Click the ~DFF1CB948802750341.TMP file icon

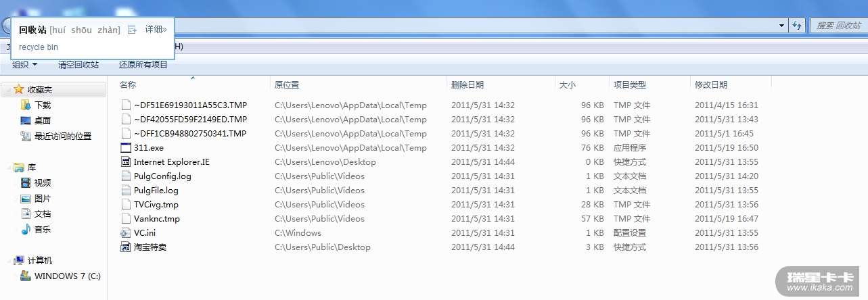point(125,134)
